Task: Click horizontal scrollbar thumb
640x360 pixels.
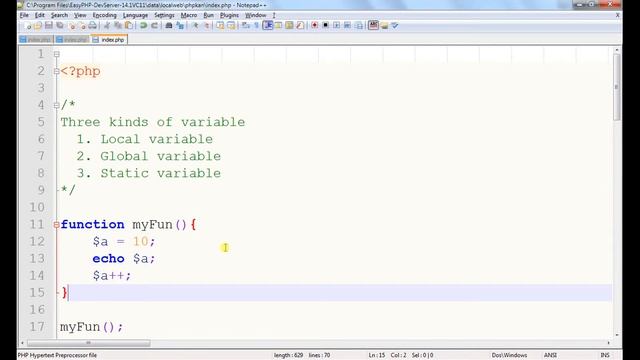Action: pos(89,343)
